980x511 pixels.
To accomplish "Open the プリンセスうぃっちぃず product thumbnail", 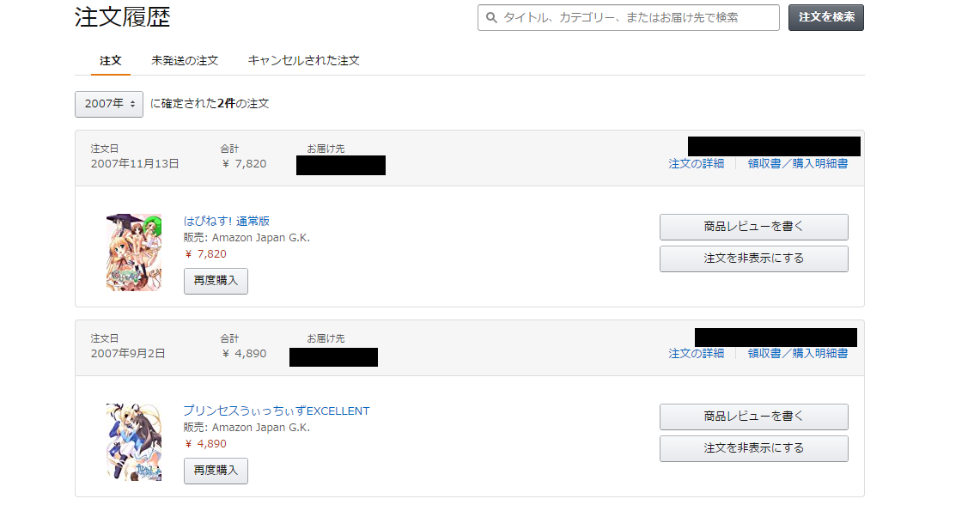I will tap(134, 442).
